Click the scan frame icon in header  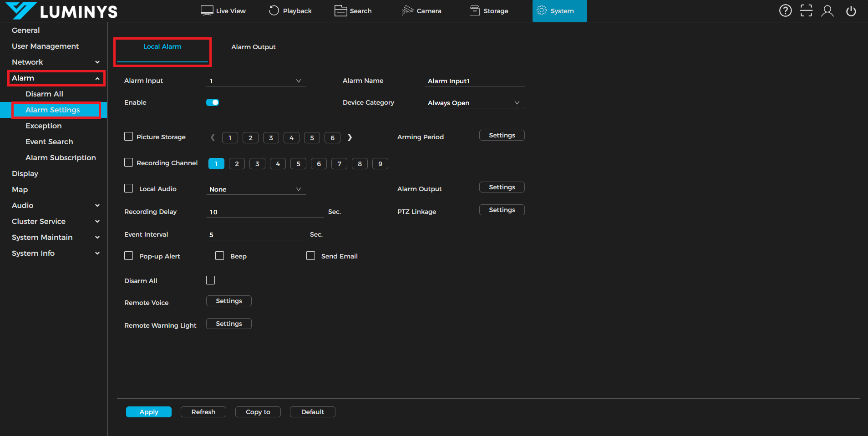tap(806, 10)
